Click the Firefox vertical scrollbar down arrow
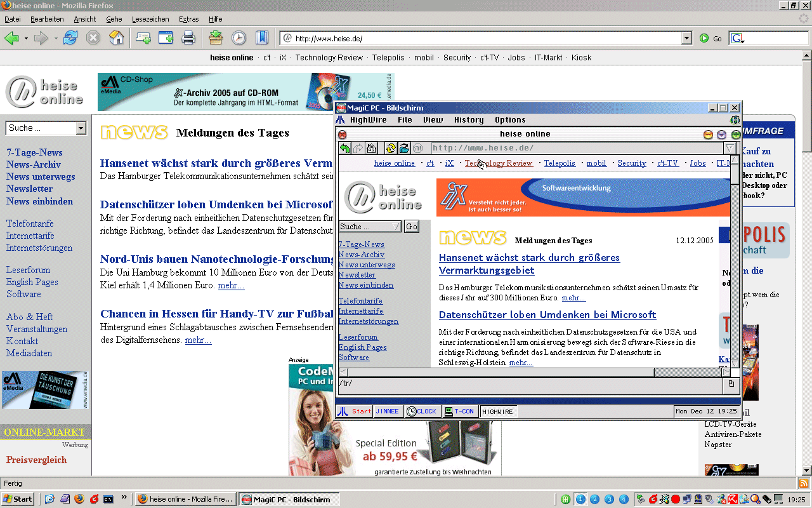The height and width of the screenshot is (508, 812). tap(806, 471)
